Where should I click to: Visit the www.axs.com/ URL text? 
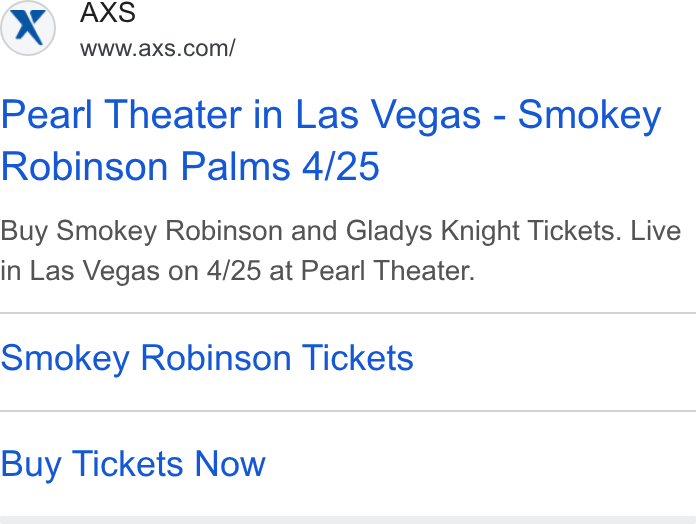pyautogui.click(x=158, y=48)
